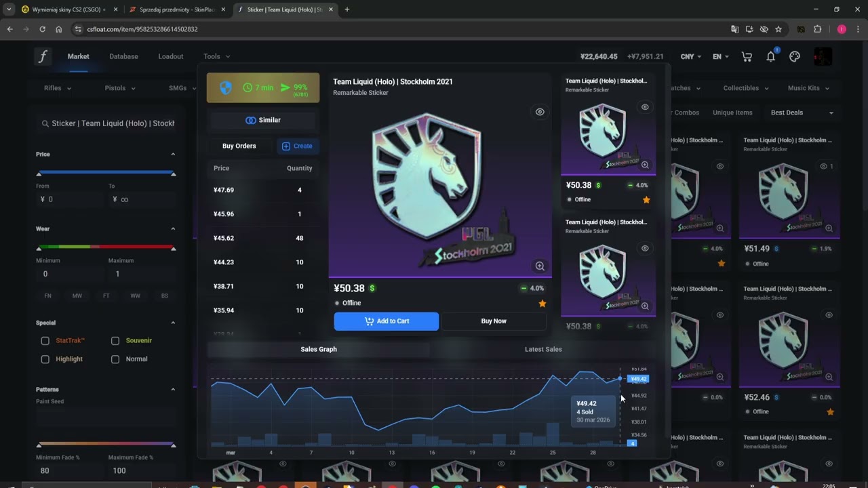Collapse the Wear filter section
Image resolution: width=868 pixels, height=488 pixels.
point(173,229)
